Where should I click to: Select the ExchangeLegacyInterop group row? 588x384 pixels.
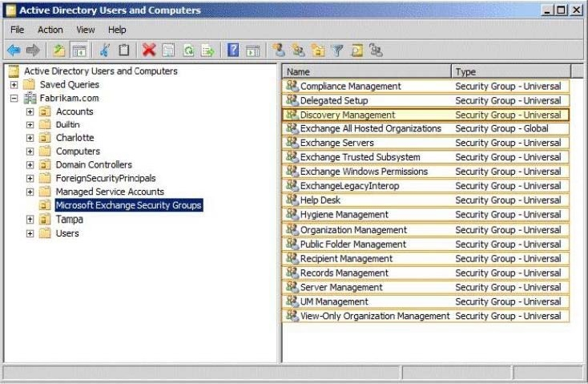(x=425, y=185)
